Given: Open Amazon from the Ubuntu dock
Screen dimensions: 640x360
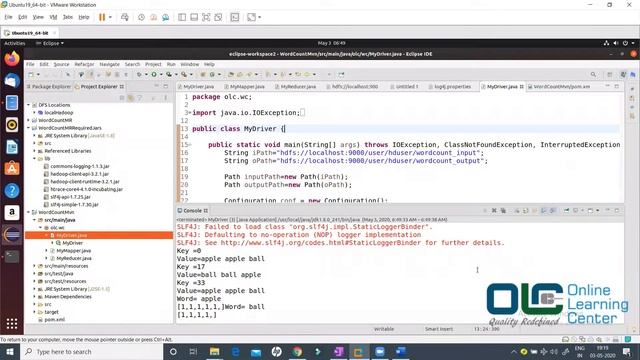Looking at the screenshot, I should click(12, 213).
